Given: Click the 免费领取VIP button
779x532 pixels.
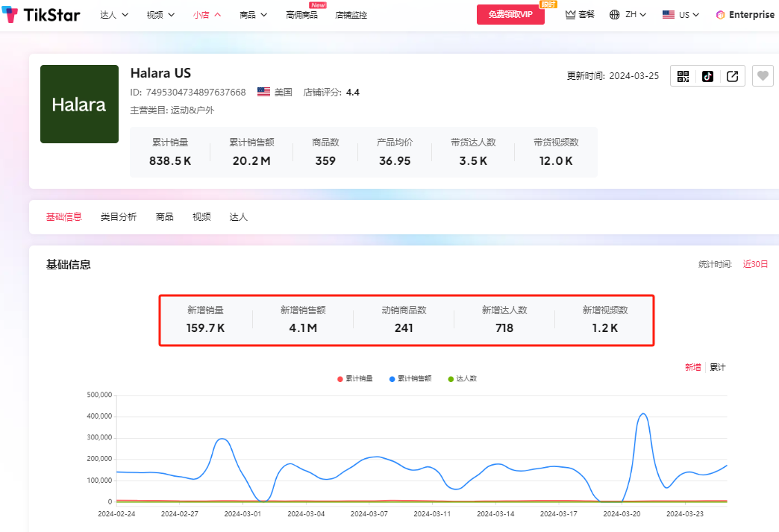Looking at the screenshot, I should click(510, 15).
